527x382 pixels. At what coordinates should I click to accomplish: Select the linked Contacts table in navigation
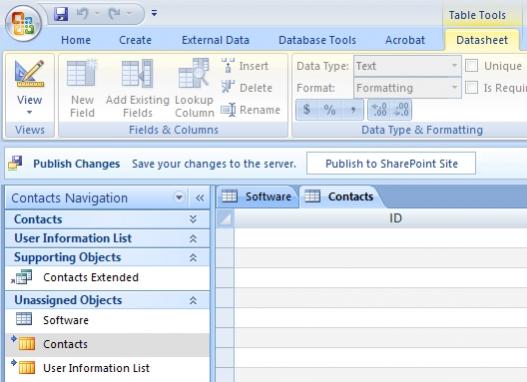(x=108, y=344)
